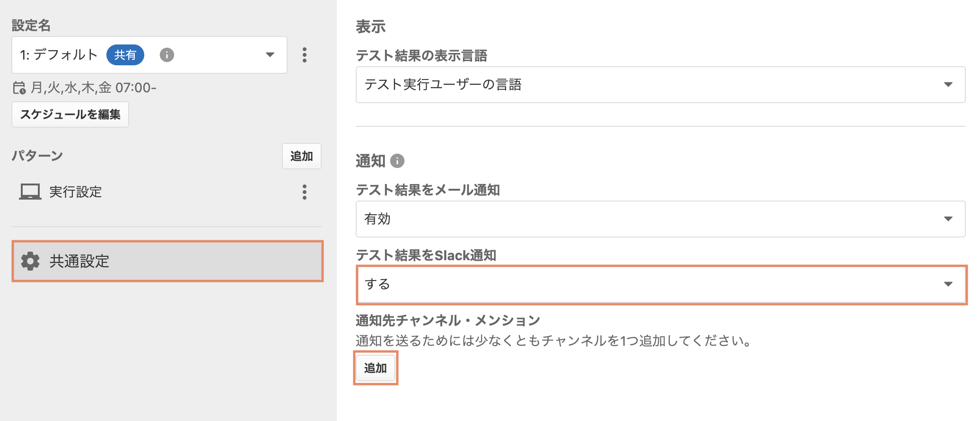The width and height of the screenshot is (980, 421).
Task: Open the テスト結果の表示言語 dropdown
Action: click(660, 85)
